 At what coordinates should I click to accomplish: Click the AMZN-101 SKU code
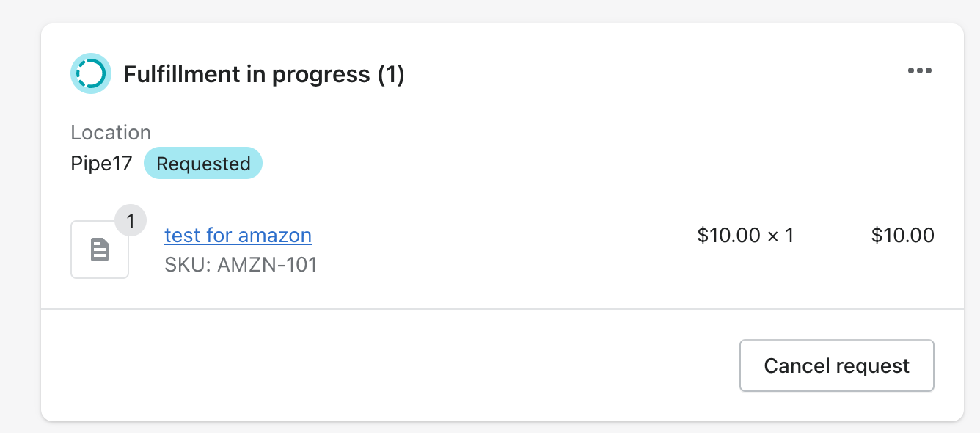[268, 264]
